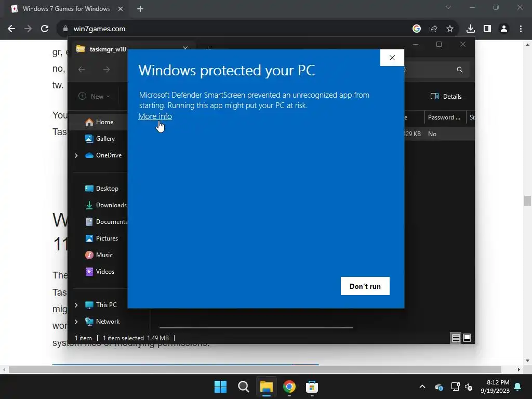This screenshot has width=532, height=399.
Task: Click Chrome page horizontal scrollbar
Action: click(x=255, y=369)
